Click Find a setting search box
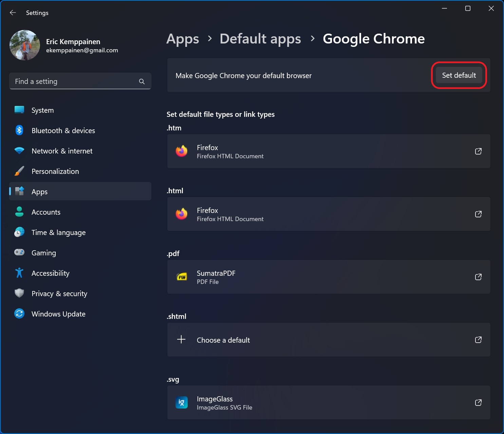This screenshot has width=504, height=434. [x=80, y=81]
